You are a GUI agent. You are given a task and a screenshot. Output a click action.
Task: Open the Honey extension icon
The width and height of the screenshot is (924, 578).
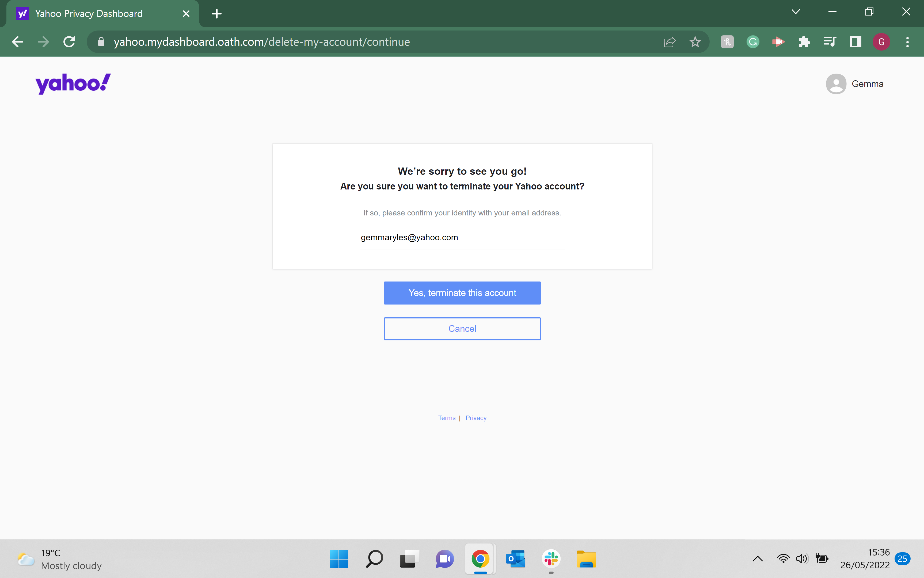(727, 42)
